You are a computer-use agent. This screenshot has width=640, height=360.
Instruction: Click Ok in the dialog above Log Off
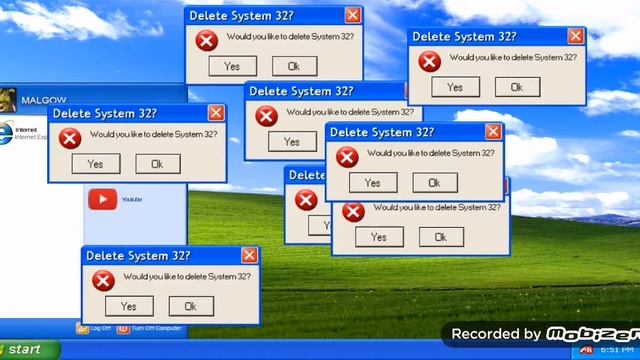pyautogui.click(x=191, y=306)
